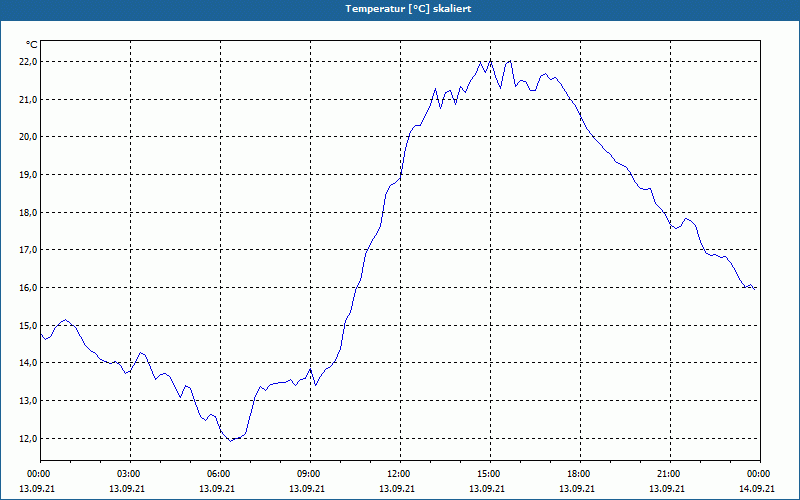The width and height of the screenshot is (800, 500).
Task: Click the 18:00 time axis marker
Action: coord(580,474)
